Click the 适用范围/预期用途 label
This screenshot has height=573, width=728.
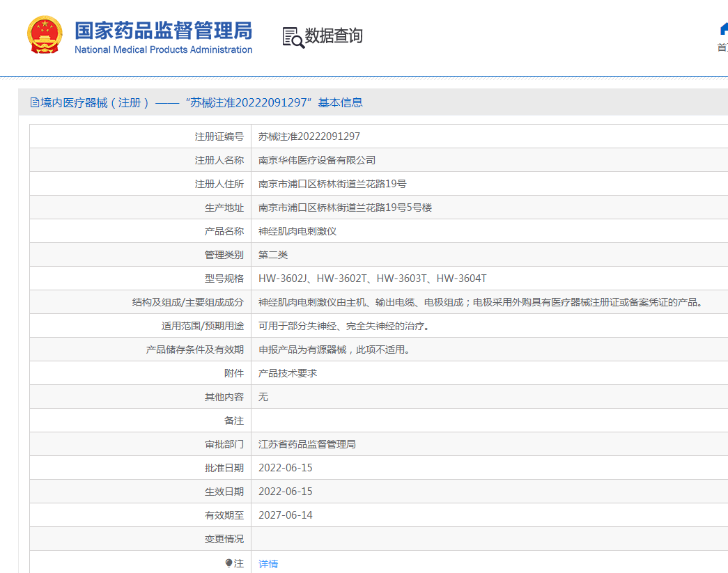coord(203,326)
